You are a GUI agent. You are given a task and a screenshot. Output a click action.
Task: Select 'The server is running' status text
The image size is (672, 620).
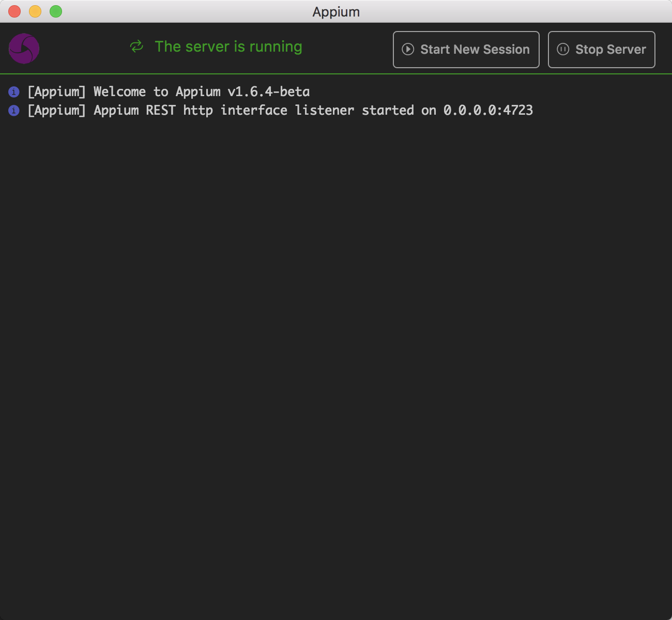pos(228,47)
